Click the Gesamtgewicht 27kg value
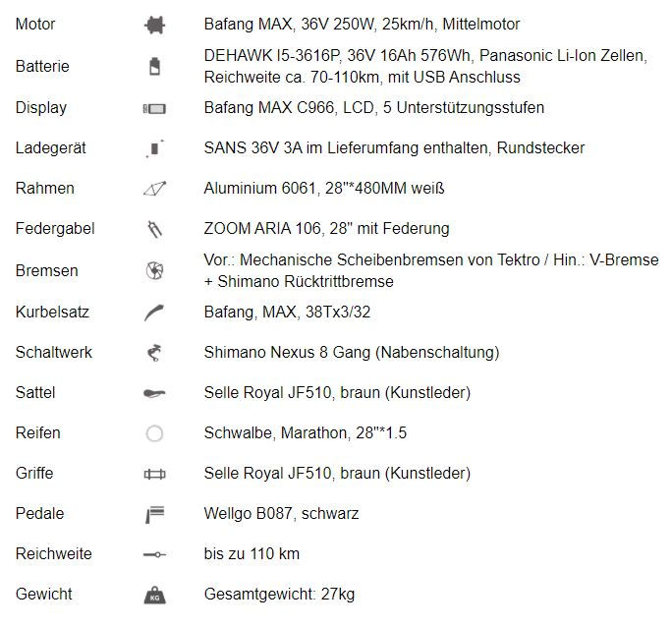 pyautogui.click(x=279, y=595)
